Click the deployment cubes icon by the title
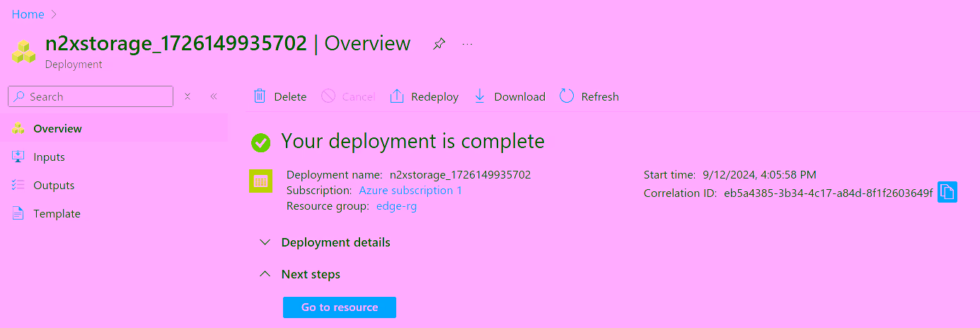Viewport: 980px width, 328px height. 24,52
